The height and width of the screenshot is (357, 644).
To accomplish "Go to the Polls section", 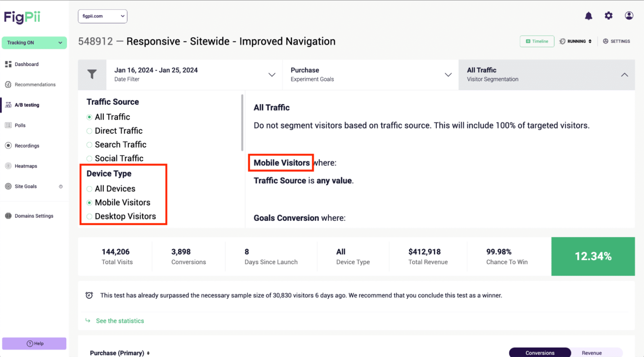I will point(20,125).
